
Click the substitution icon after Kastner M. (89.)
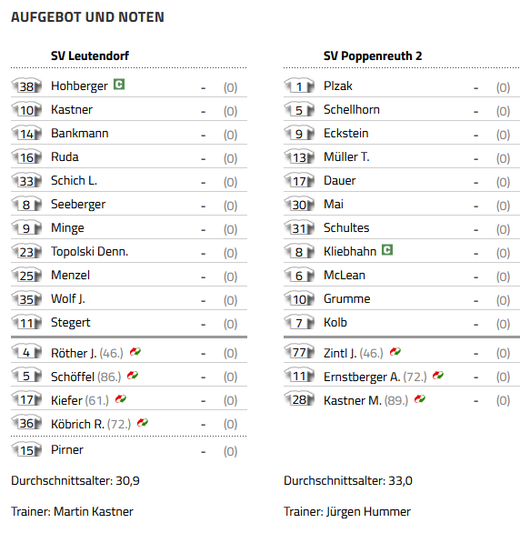point(420,399)
